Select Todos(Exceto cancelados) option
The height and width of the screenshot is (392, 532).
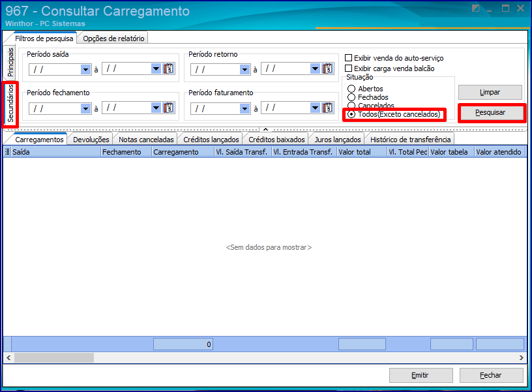[351, 114]
